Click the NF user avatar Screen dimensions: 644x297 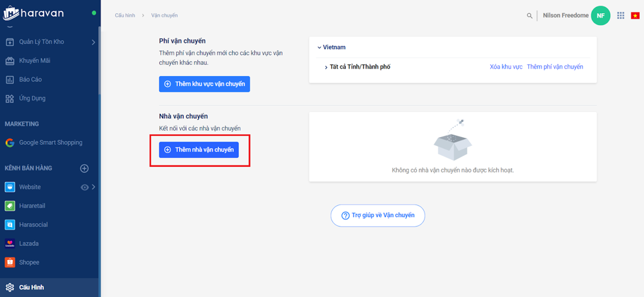coord(601,16)
